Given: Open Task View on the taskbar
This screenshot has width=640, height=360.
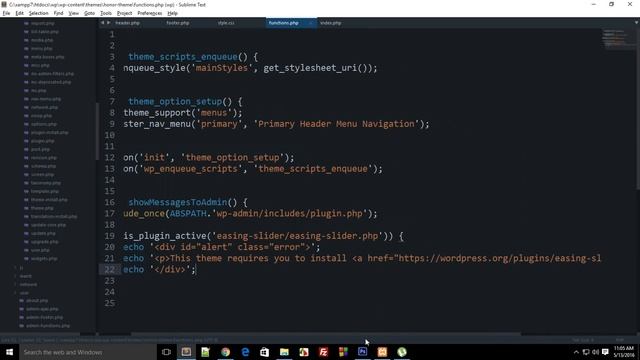Looking at the screenshot, I should (166, 352).
